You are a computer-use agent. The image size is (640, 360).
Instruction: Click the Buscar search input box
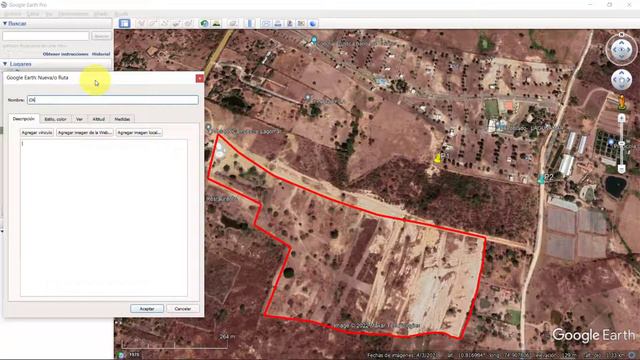[46, 36]
